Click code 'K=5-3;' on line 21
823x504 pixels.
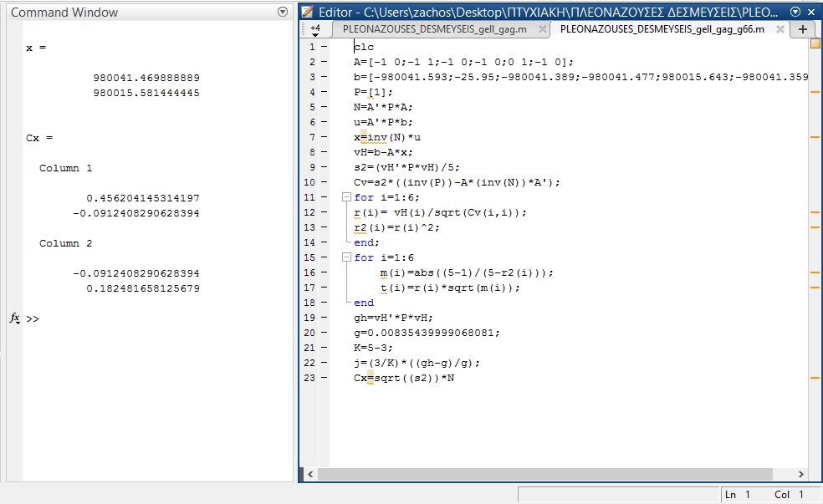click(x=373, y=348)
